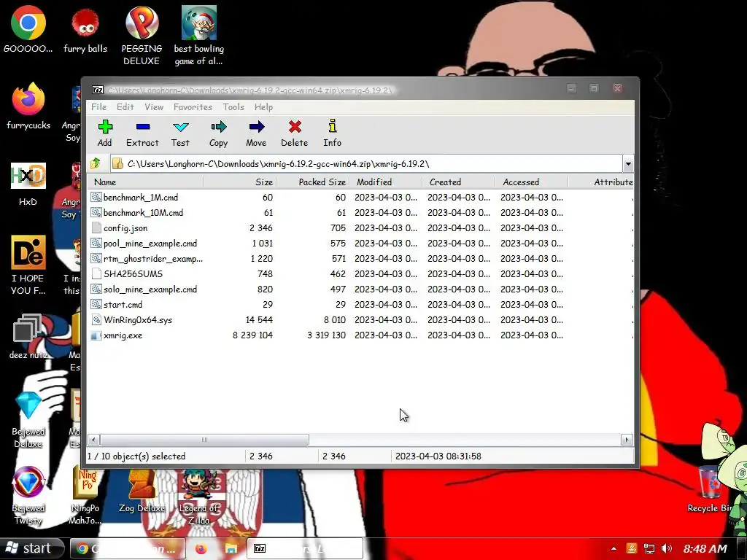This screenshot has height=560, width=747.
Task: Click the file explorer taskbar icon
Action: (x=231, y=548)
